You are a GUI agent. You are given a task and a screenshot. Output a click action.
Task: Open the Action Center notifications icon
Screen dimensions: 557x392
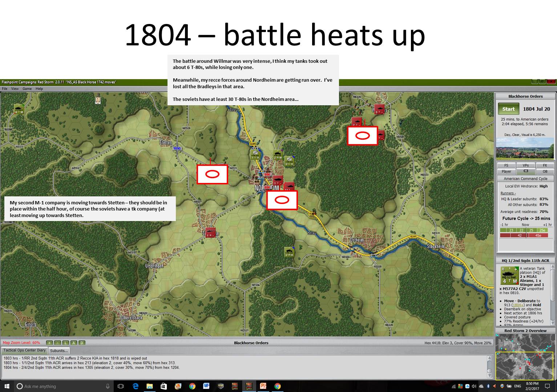(547, 386)
